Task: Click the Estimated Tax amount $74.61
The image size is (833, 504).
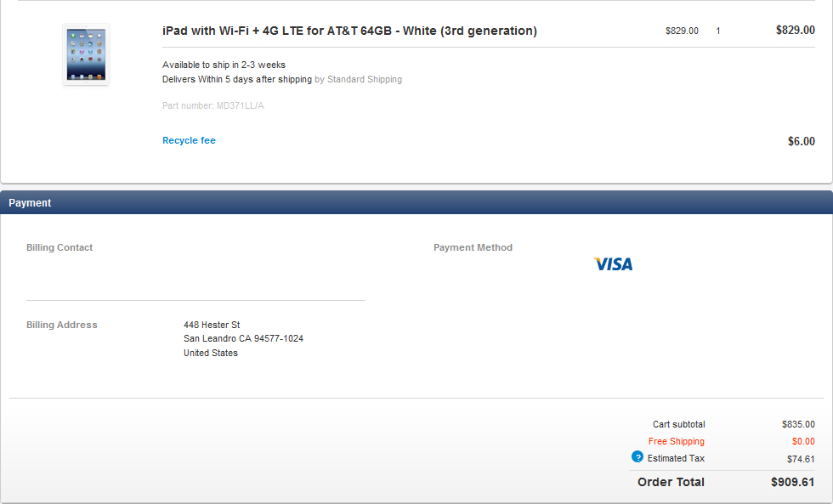Action: tap(801, 460)
